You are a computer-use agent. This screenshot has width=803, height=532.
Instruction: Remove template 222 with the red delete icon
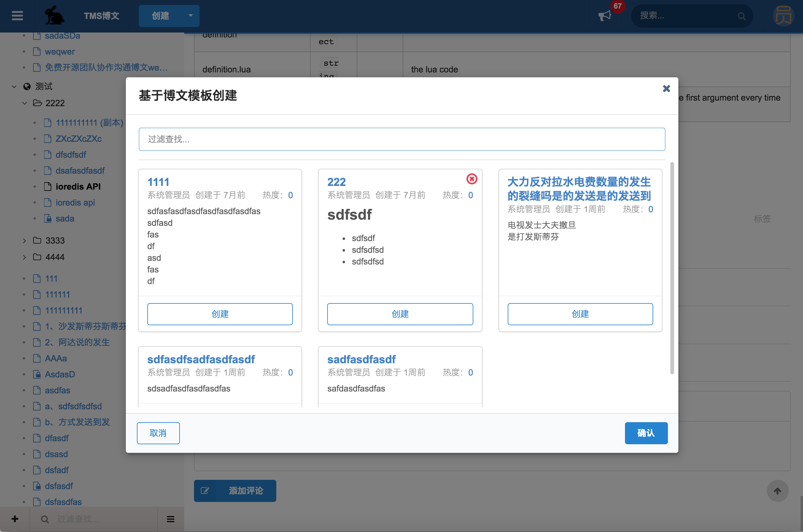coord(472,179)
